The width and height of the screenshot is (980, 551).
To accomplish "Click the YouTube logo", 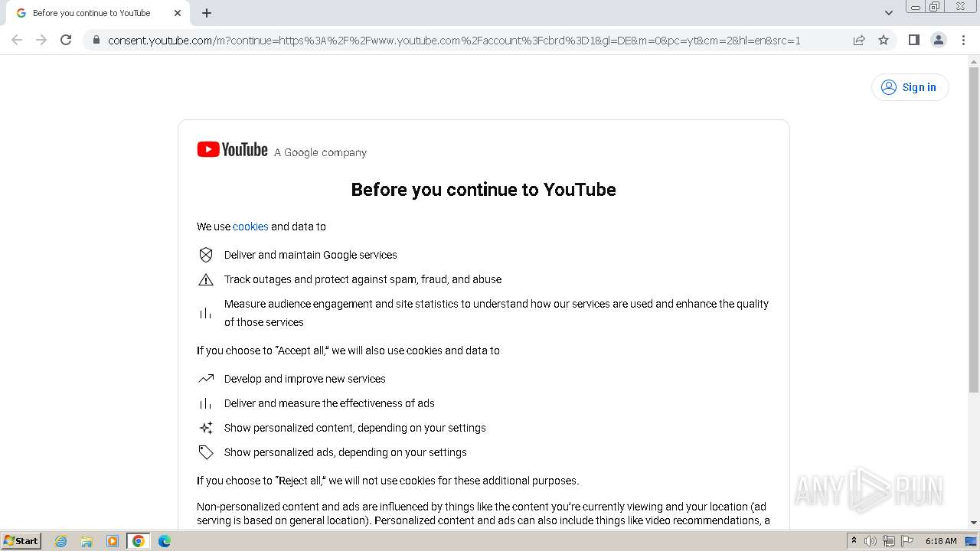I will [232, 150].
